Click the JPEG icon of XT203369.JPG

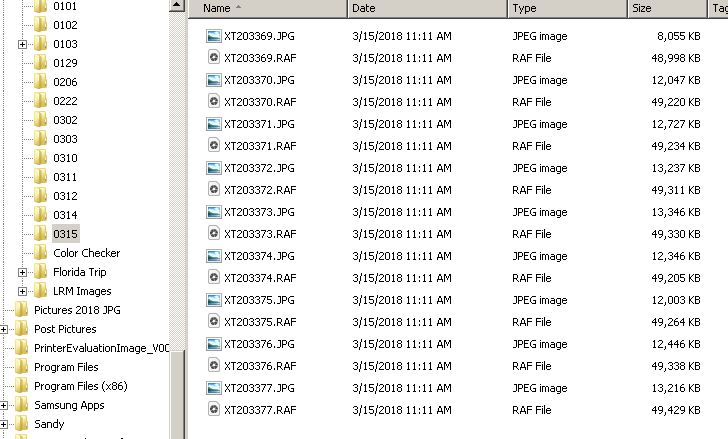pyautogui.click(x=213, y=36)
